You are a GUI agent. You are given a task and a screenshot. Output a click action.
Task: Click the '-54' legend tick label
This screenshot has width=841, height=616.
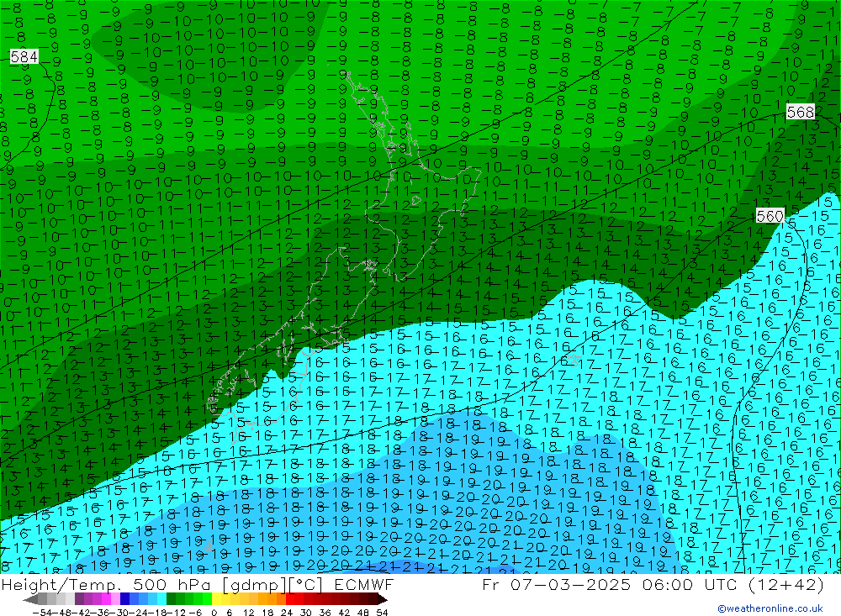point(42,613)
